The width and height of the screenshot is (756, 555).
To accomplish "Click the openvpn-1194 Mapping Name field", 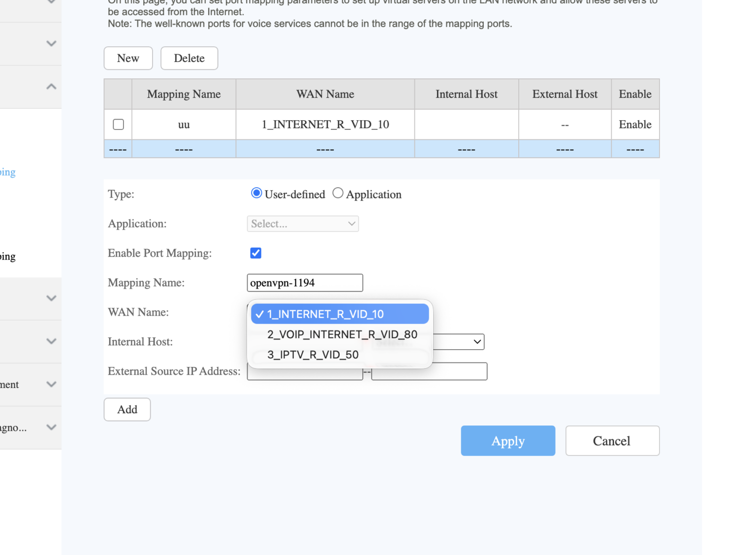I will (304, 283).
